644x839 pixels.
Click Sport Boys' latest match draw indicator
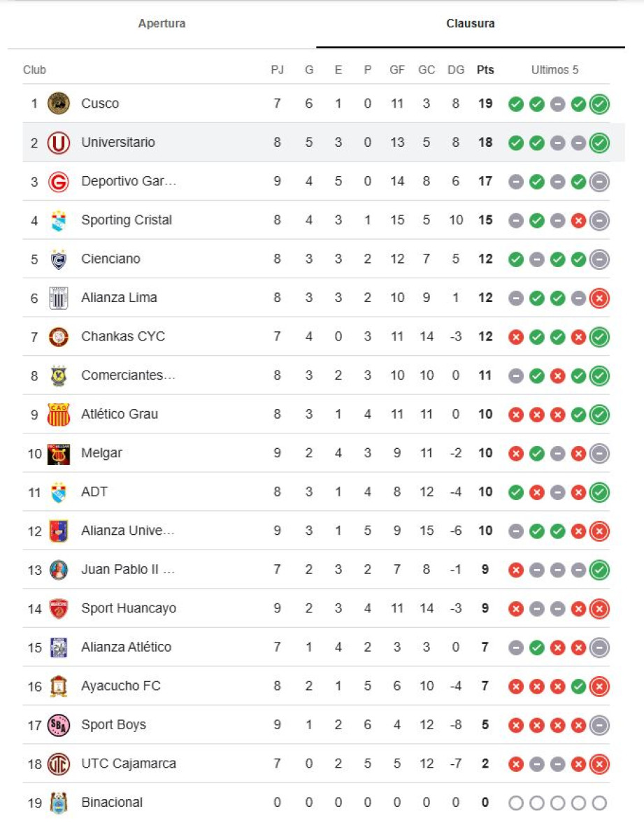[x=599, y=725]
